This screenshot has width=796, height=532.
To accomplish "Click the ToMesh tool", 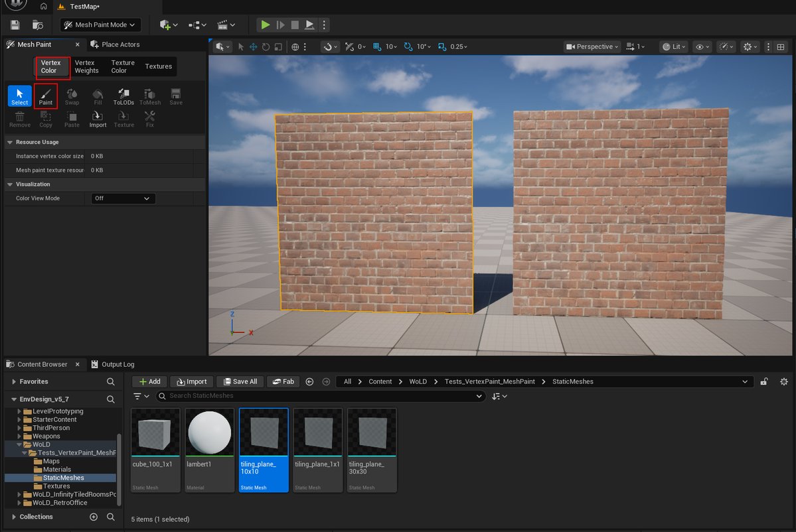I will [150, 96].
